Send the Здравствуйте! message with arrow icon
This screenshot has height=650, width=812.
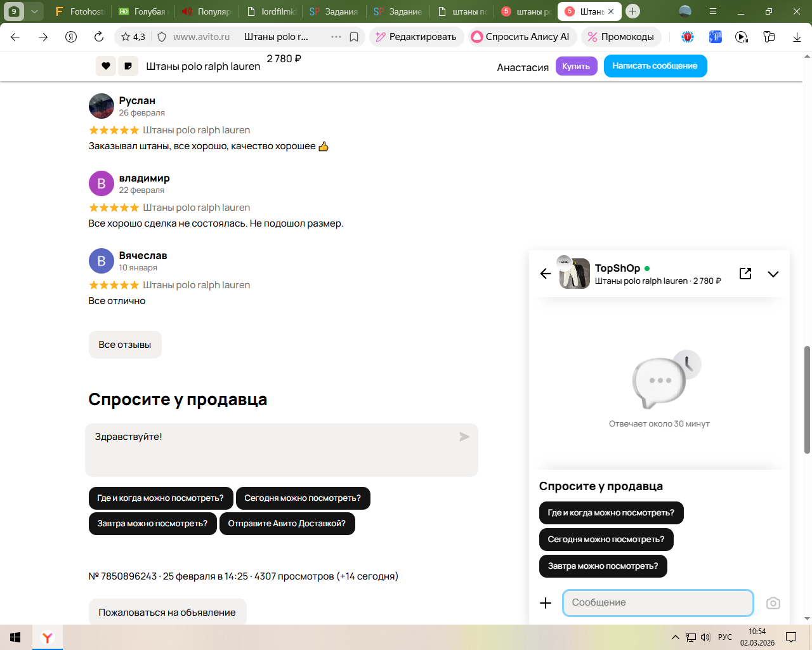pos(464,437)
